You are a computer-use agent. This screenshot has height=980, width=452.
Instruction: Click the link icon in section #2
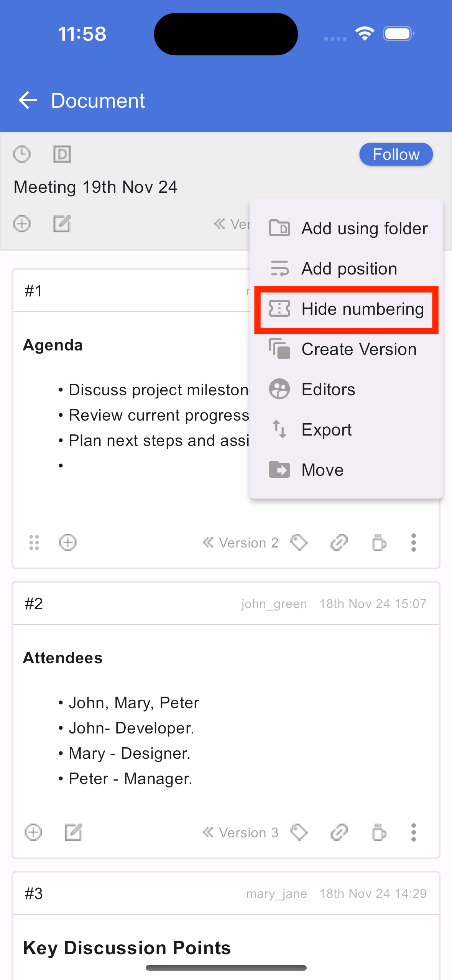point(339,832)
